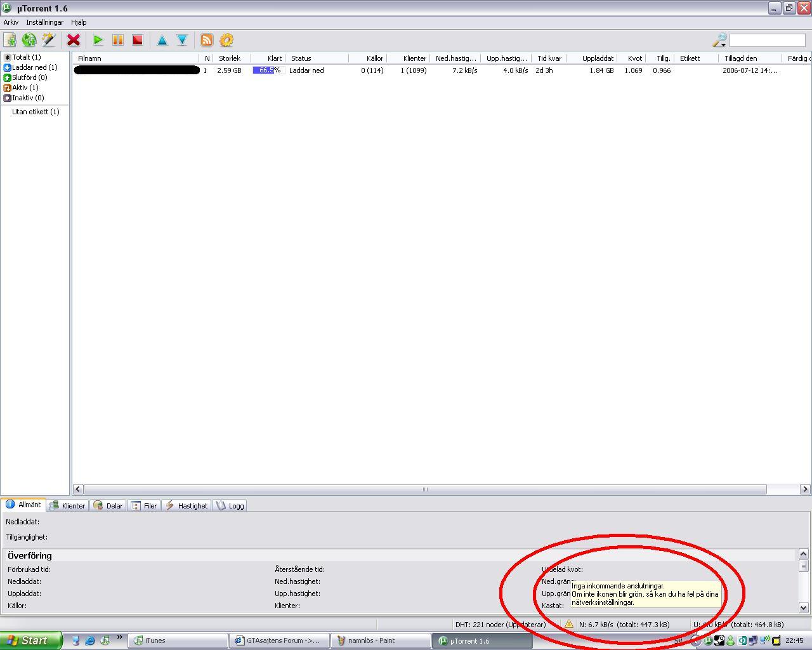The height and width of the screenshot is (650, 812).
Task: Move torrent up the queue
Action: coord(162,40)
